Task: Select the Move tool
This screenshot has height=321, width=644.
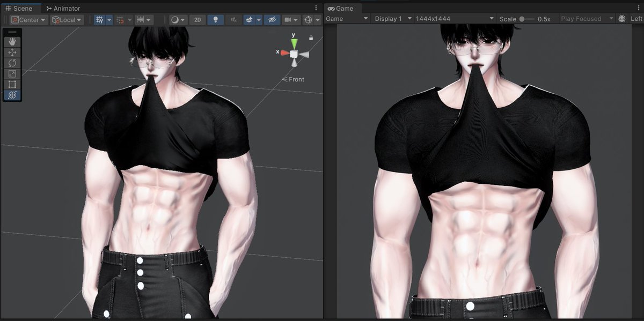Action: (x=12, y=53)
